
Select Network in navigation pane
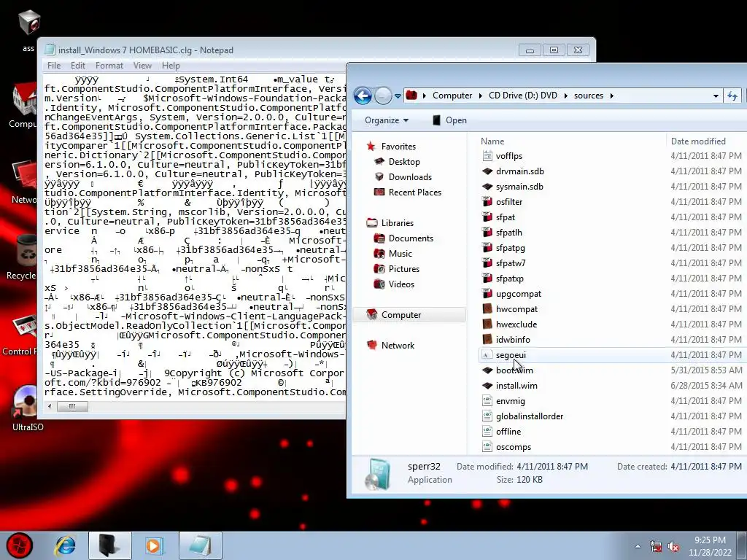tap(398, 345)
